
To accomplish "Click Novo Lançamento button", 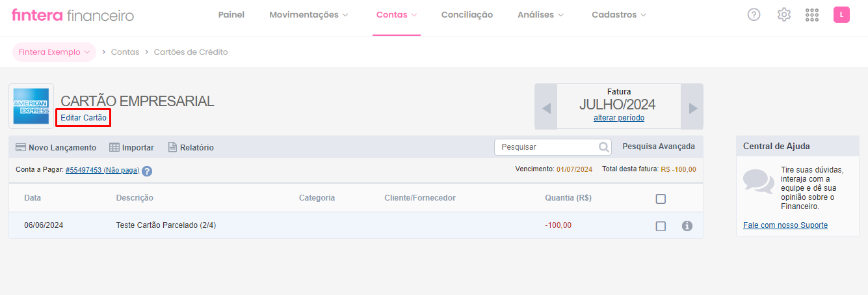I will pyautogui.click(x=56, y=147).
